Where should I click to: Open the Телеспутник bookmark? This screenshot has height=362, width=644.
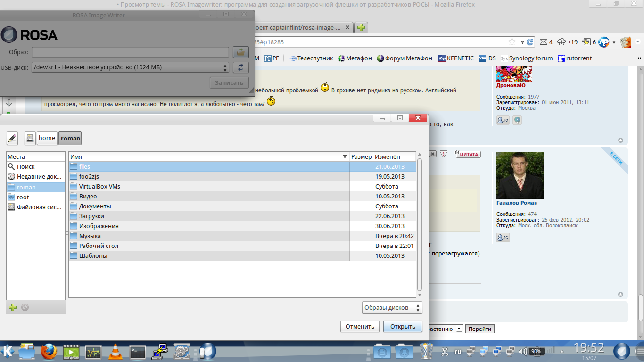pos(310,58)
